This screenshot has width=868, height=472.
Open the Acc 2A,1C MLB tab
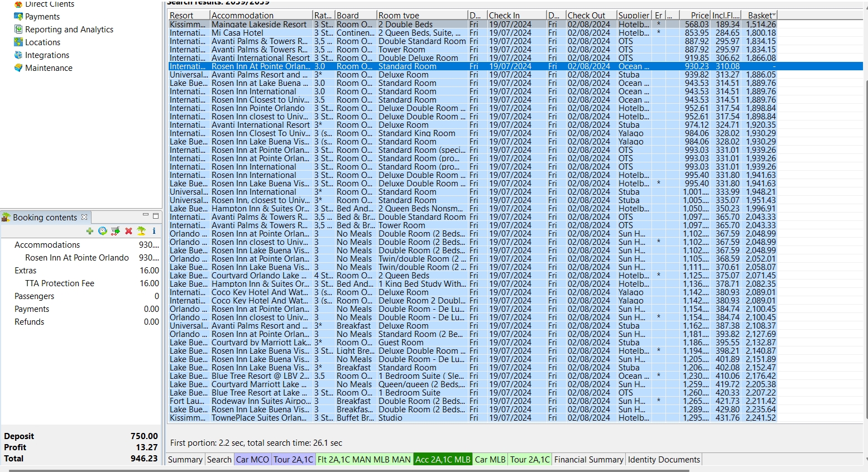coord(443,460)
